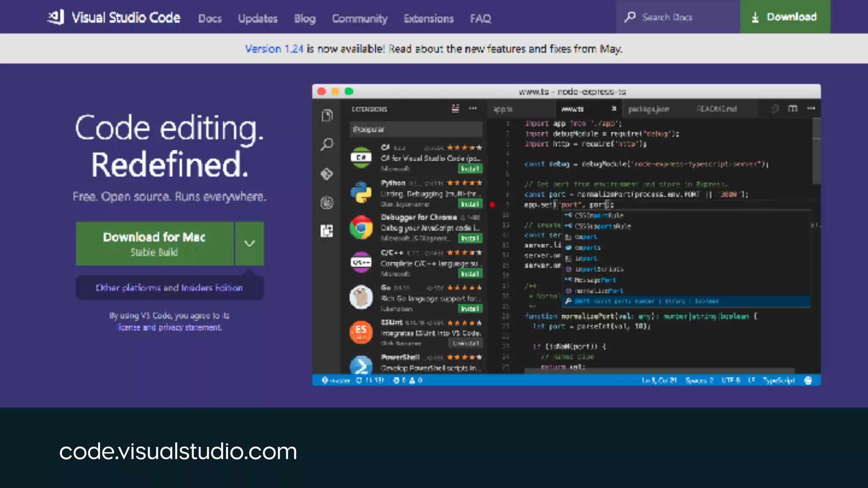Click the Chrome debugger extension logo
The height and width of the screenshot is (488, 868).
tap(361, 227)
